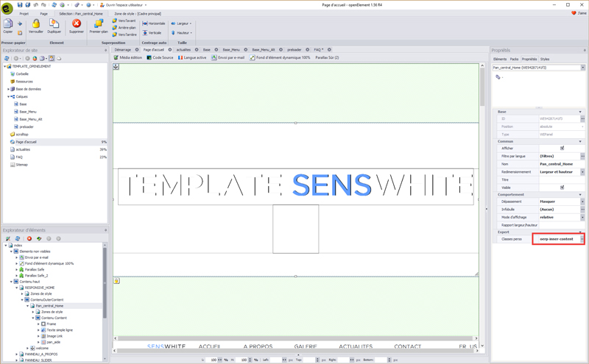Open the Dépassement dropdown
Image resolution: width=589 pixels, height=364 pixels.
point(582,201)
